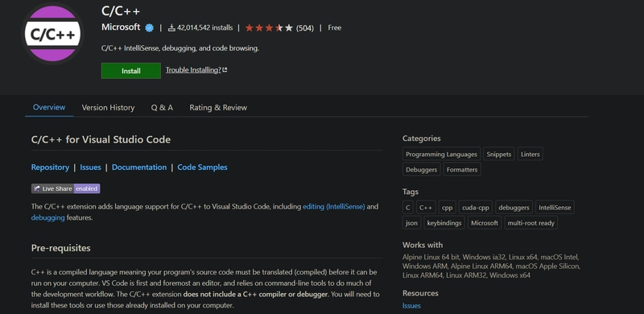The height and width of the screenshot is (314, 644).
Task: Click the C/C++ for Visual Studio Code heading
Action: [x=101, y=139]
